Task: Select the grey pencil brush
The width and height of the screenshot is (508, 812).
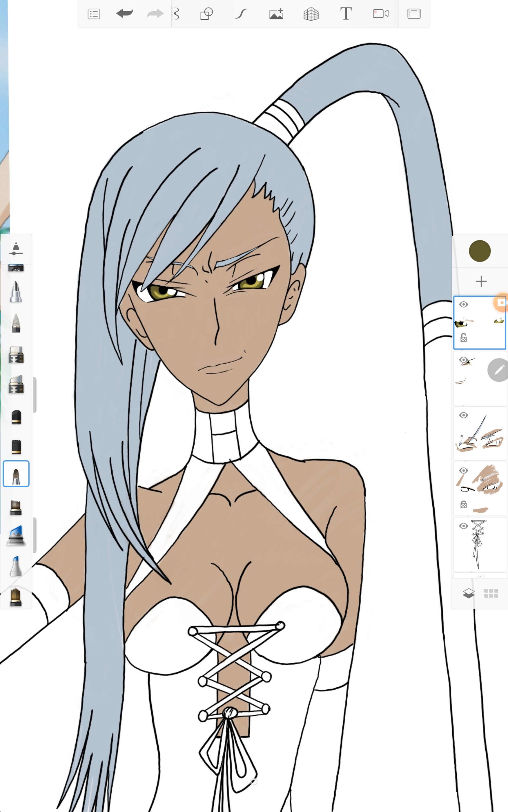Action: [16, 323]
